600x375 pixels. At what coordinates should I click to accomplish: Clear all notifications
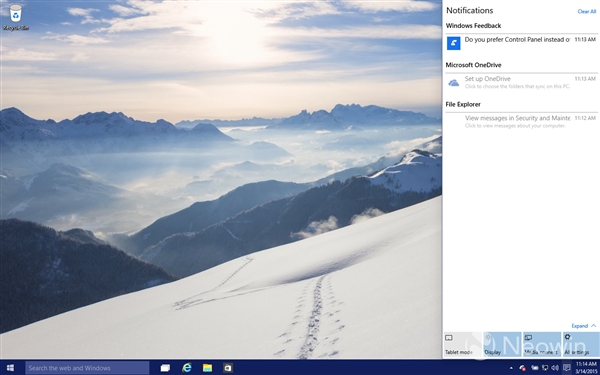coord(587,11)
